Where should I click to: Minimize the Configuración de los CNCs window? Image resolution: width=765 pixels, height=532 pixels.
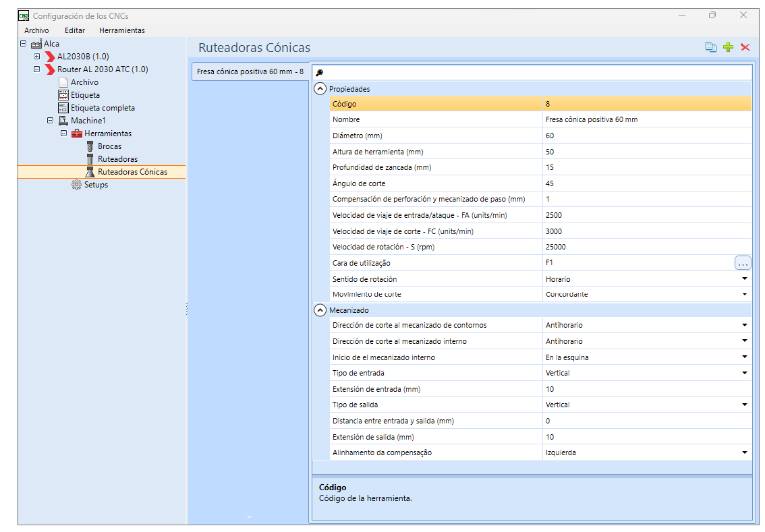(682, 15)
